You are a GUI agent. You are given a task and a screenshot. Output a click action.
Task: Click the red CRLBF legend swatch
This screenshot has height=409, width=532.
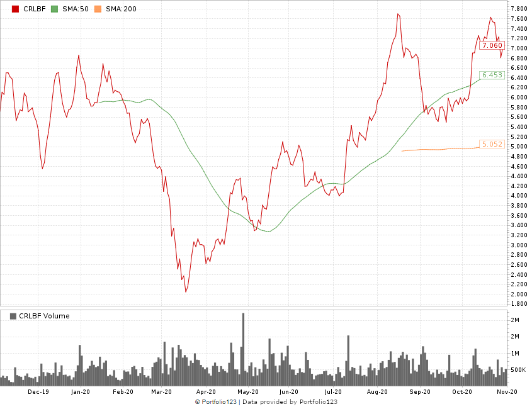click(x=15, y=9)
